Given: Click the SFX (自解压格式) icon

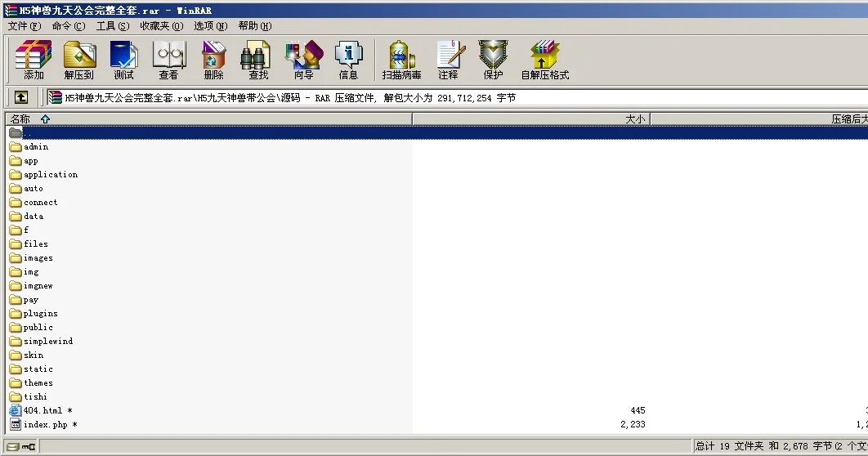Looking at the screenshot, I should coord(544,60).
